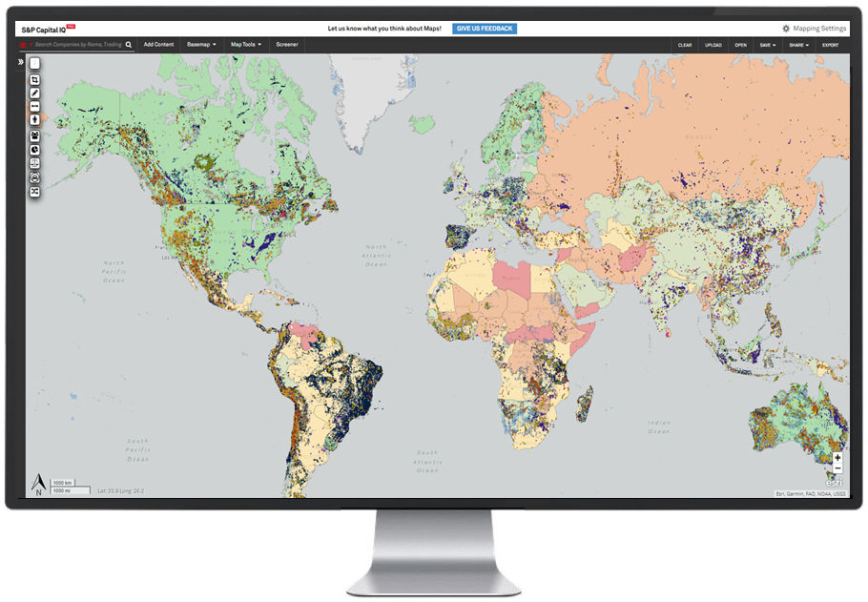Screen dimensions: 868x602
Task: Click the search magnifier icon
Action: tap(129, 45)
